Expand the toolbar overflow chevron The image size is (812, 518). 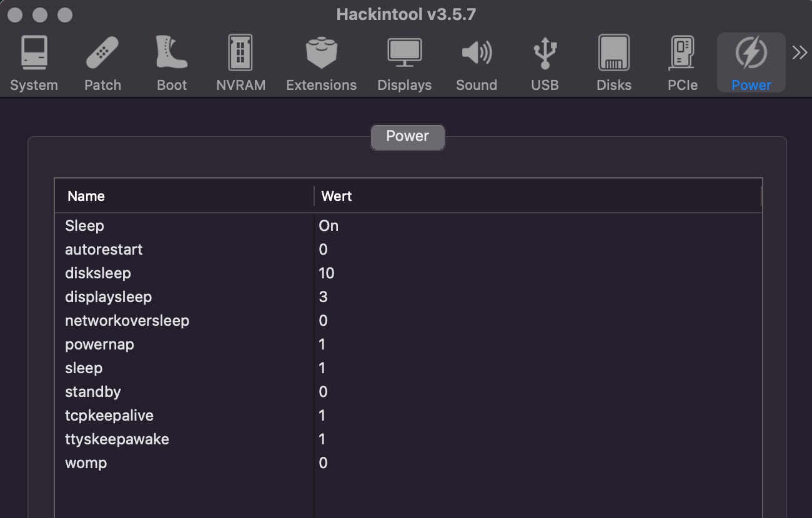pos(800,53)
